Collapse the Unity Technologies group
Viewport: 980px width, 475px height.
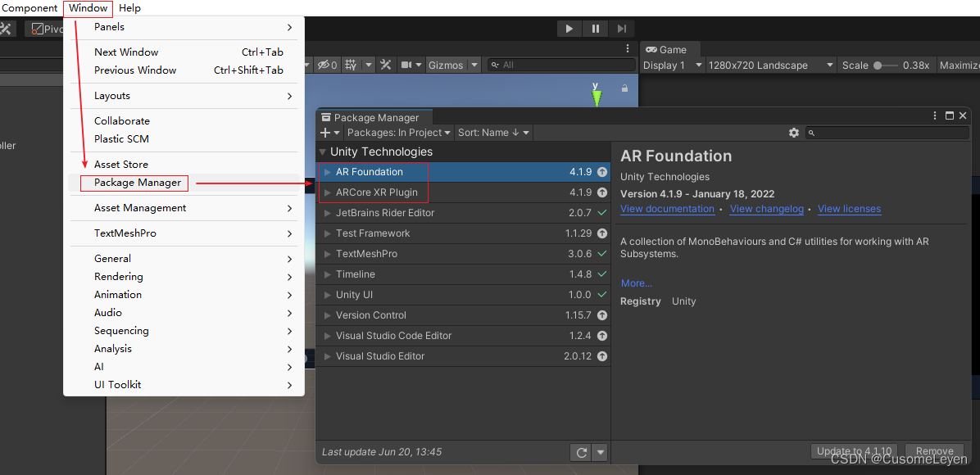coord(323,152)
